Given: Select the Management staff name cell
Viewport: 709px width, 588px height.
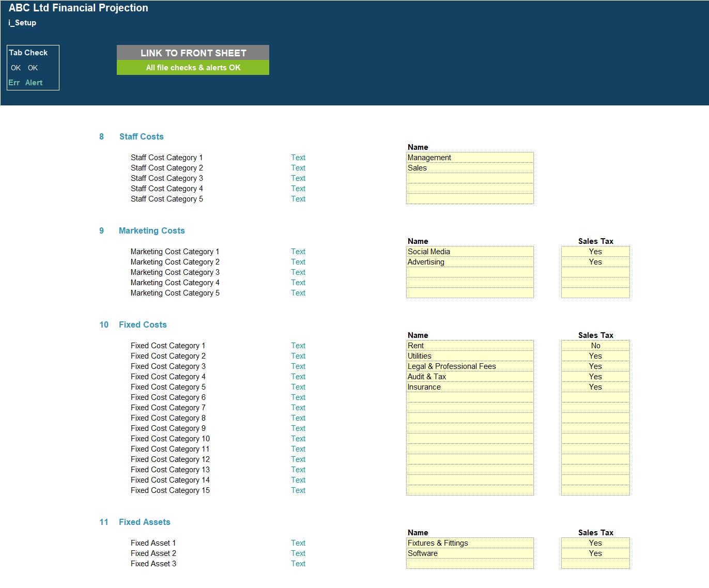Looking at the screenshot, I should (470, 158).
